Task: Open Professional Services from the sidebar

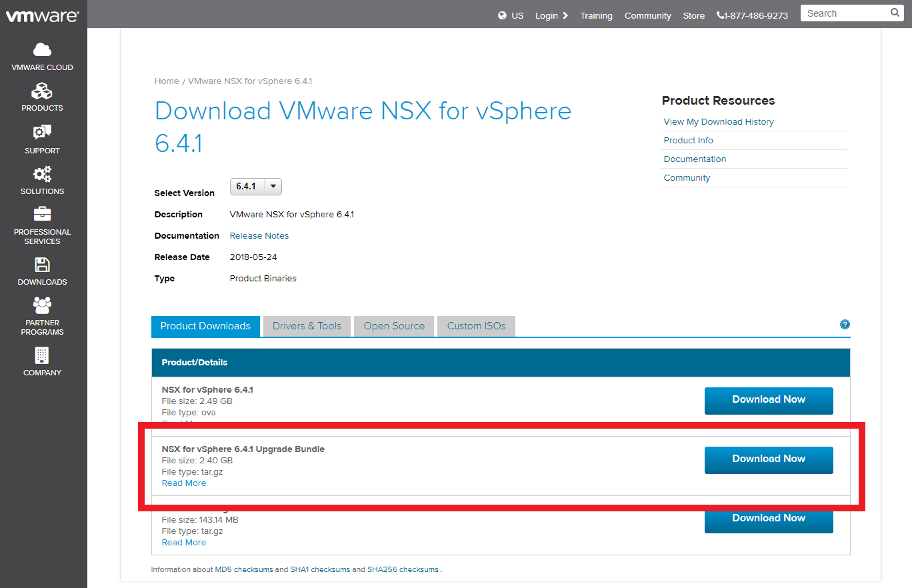Action: click(x=42, y=213)
